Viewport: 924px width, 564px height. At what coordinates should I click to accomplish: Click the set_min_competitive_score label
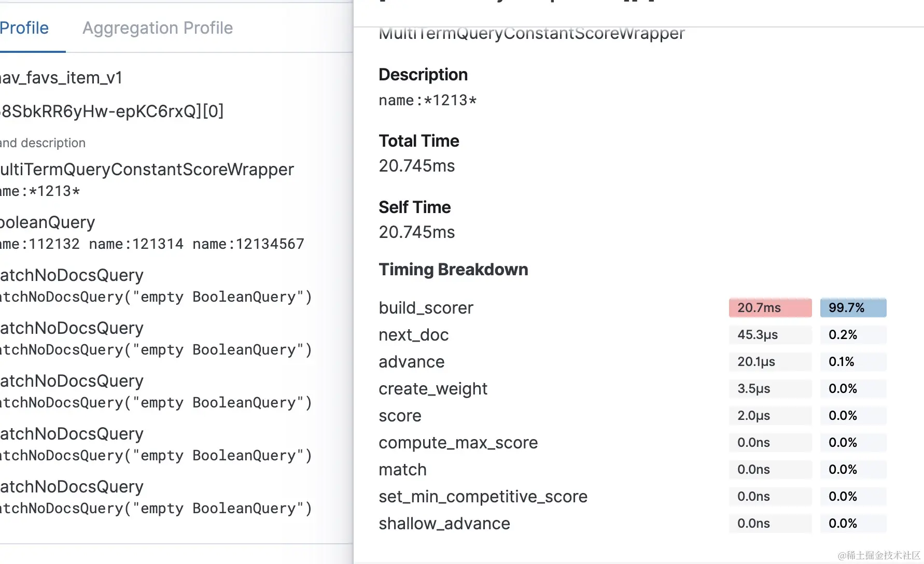(483, 497)
